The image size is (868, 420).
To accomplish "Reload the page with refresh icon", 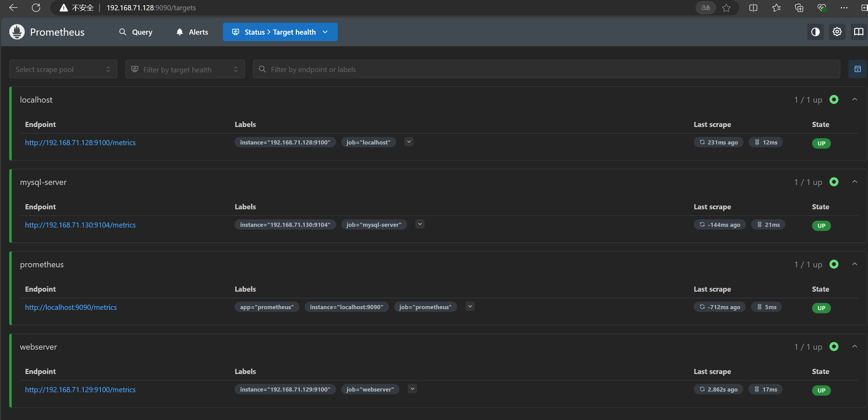I will pos(36,8).
